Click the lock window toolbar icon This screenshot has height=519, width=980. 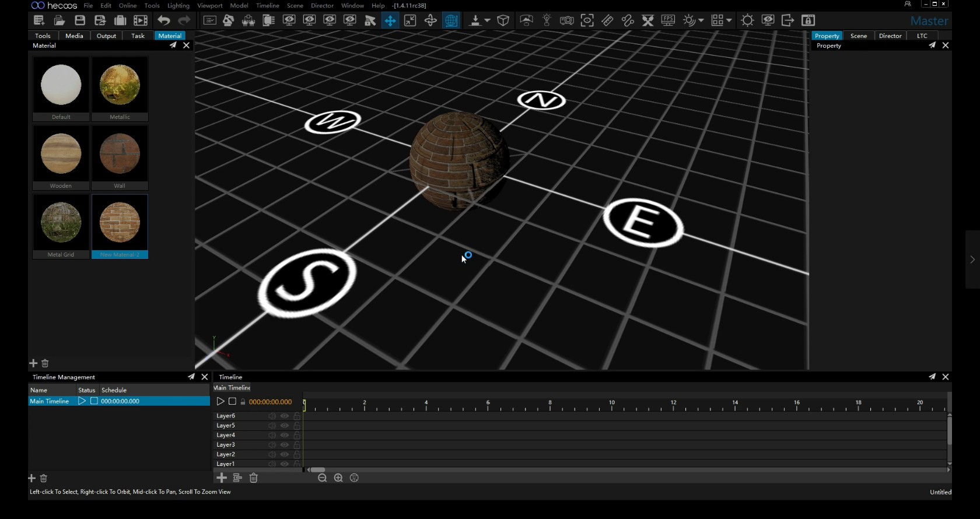(808, 20)
